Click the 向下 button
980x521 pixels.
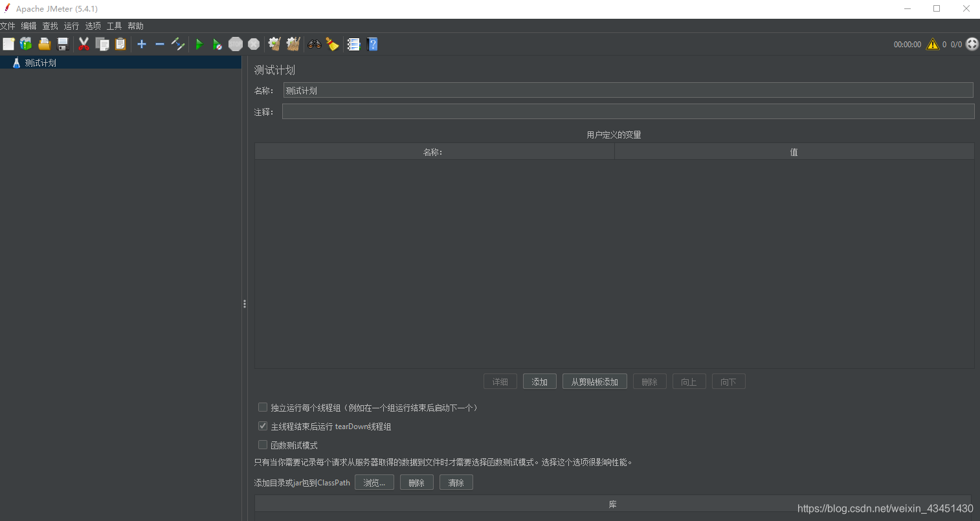[729, 382]
